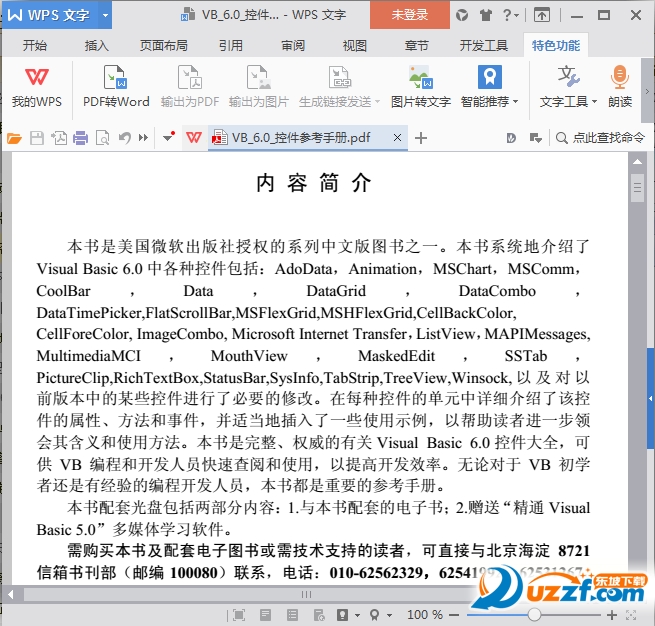Screen dimensions: 655x626
Task: Open tab list dropdown icon
Action: point(536,138)
